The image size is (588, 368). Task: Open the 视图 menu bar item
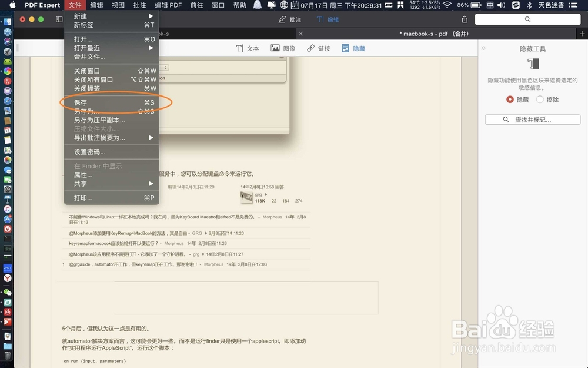(118, 5)
